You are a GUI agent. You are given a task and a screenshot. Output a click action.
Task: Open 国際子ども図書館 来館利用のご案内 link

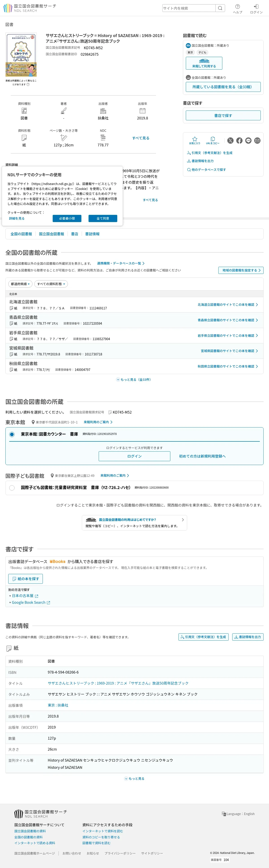tap(115, 476)
